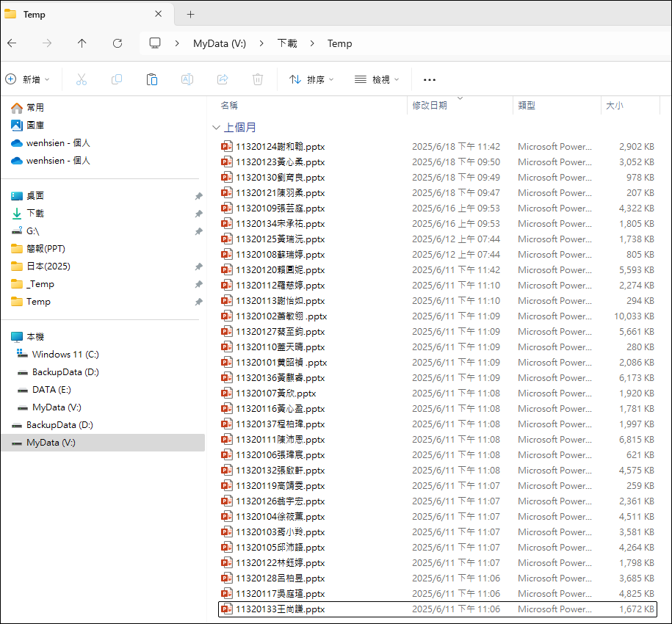The height and width of the screenshot is (624, 672).
Task: Click the Share icon in toolbar
Action: pyautogui.click(x=223, y=79)
